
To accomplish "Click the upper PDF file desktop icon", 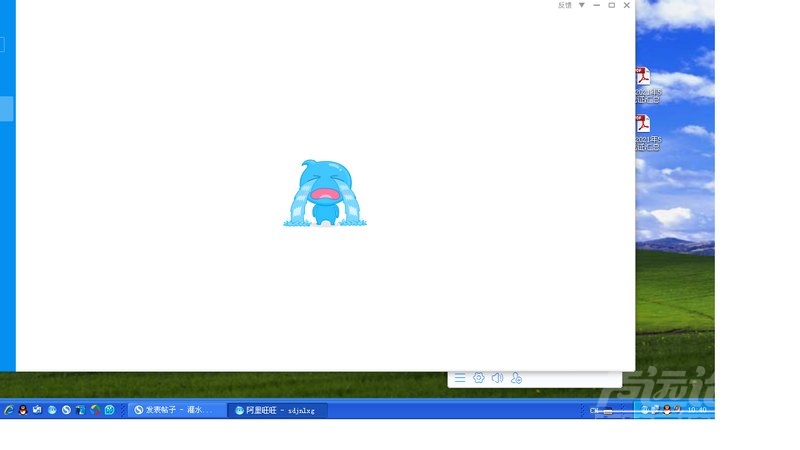I will pos(642,78).
